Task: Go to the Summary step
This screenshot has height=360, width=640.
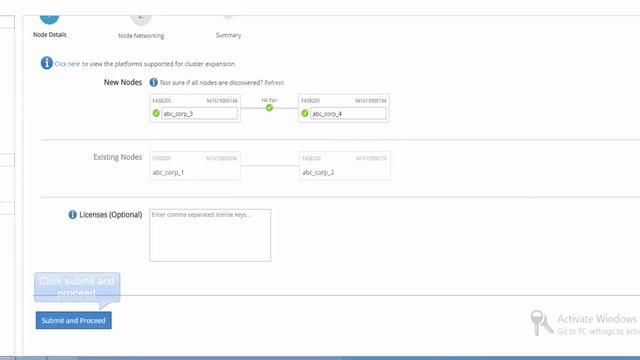Action: coord(228,35)
